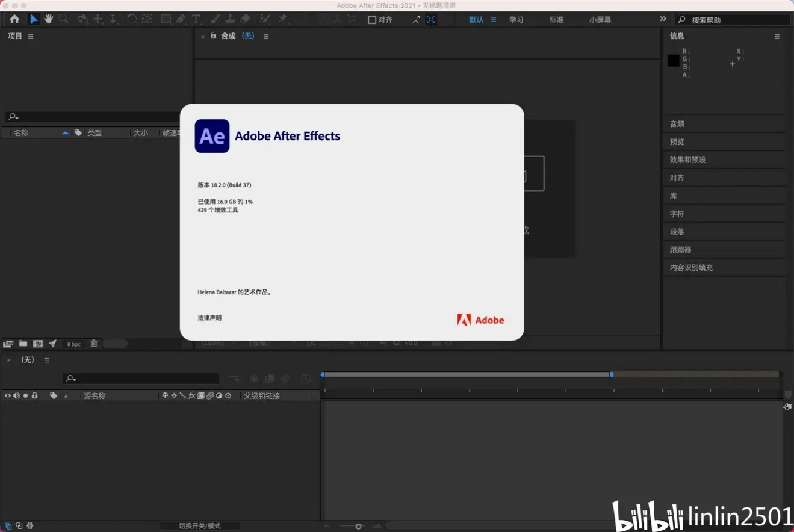Viewport: 794px width, 532px height.
Task: Open the 默认 workspace menu icon
Action: (x=494, y=20)
